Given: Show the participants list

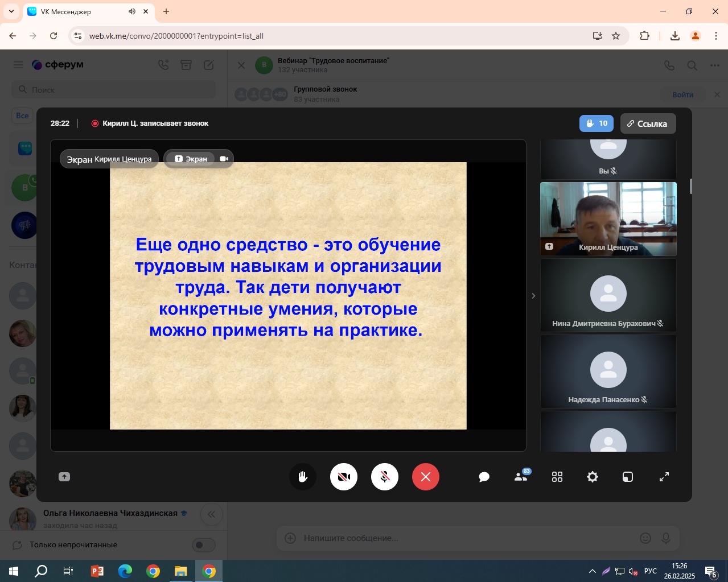Looking at the screenshot, I should click(x=521, y=477).
